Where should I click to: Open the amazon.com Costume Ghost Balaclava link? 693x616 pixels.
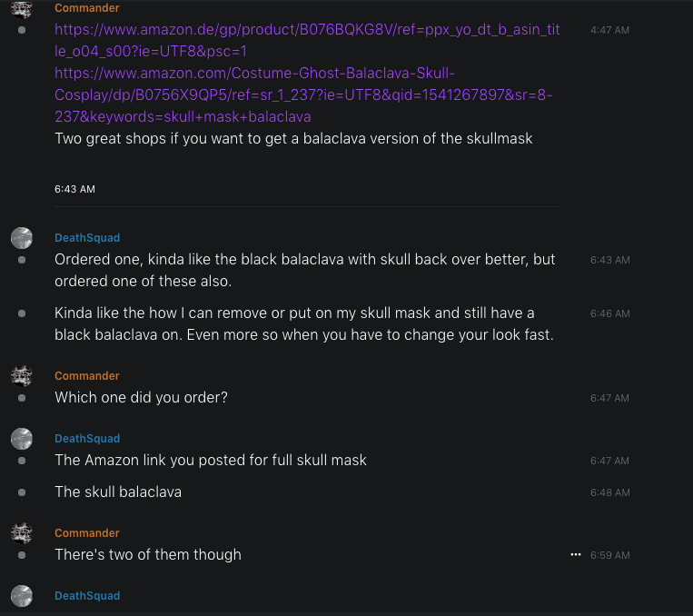coord(302,94)
